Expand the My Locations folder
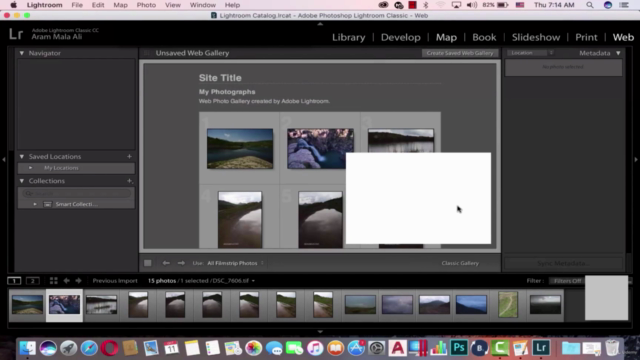 tap(30, 168)
